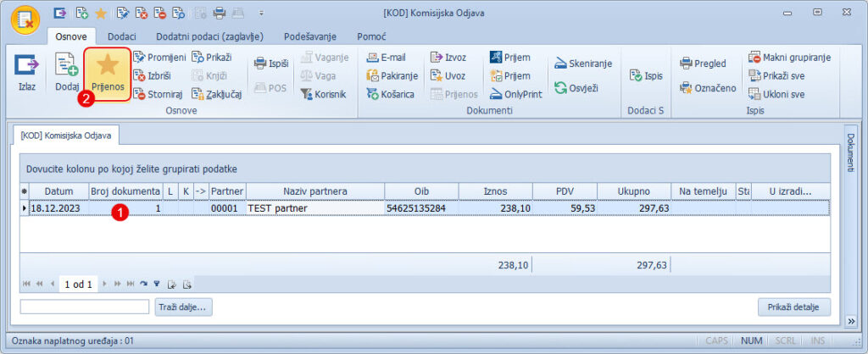Click Skeniranje to scan document

click(x=585, y=64)
